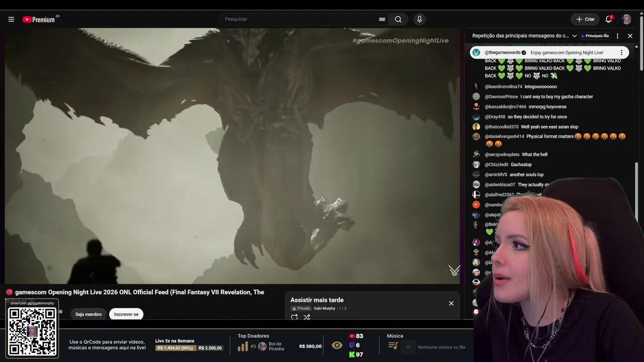
Task: Focus the Pesquisar search field
Action: click(x=300, y=19)
